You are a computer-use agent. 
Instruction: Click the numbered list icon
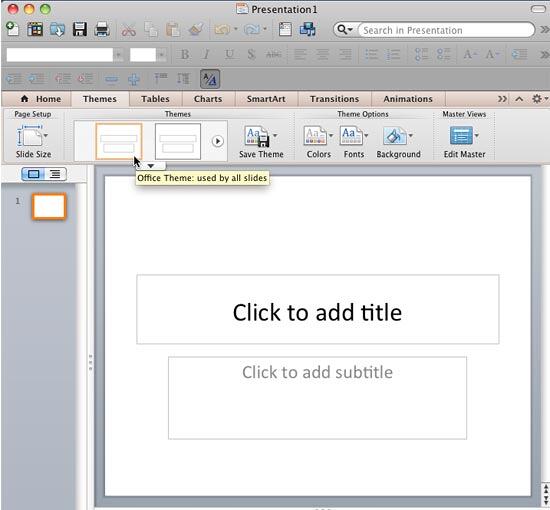(x=393, y=54)
